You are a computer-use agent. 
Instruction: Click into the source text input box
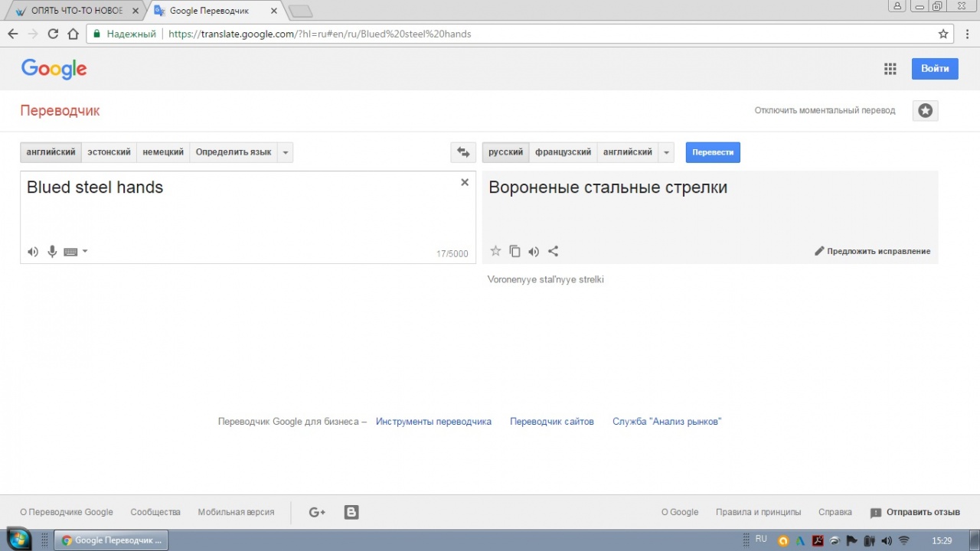pos(230,214)
